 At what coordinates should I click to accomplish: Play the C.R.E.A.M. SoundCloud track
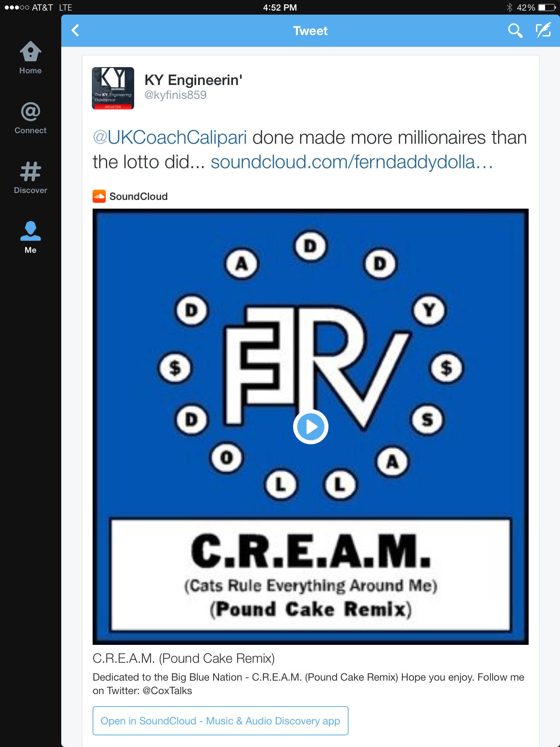click(x=311, y=427)
